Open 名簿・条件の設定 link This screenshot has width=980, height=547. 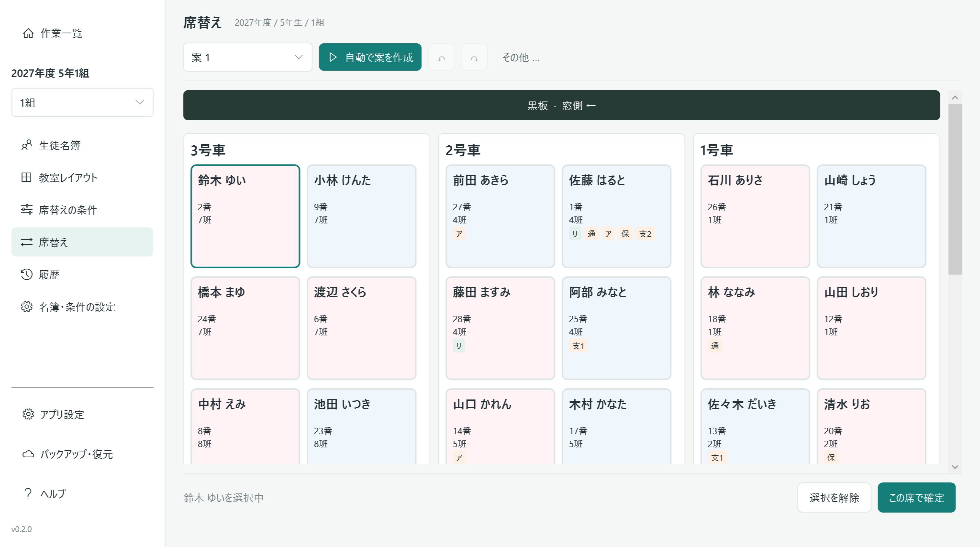[83, 307]
